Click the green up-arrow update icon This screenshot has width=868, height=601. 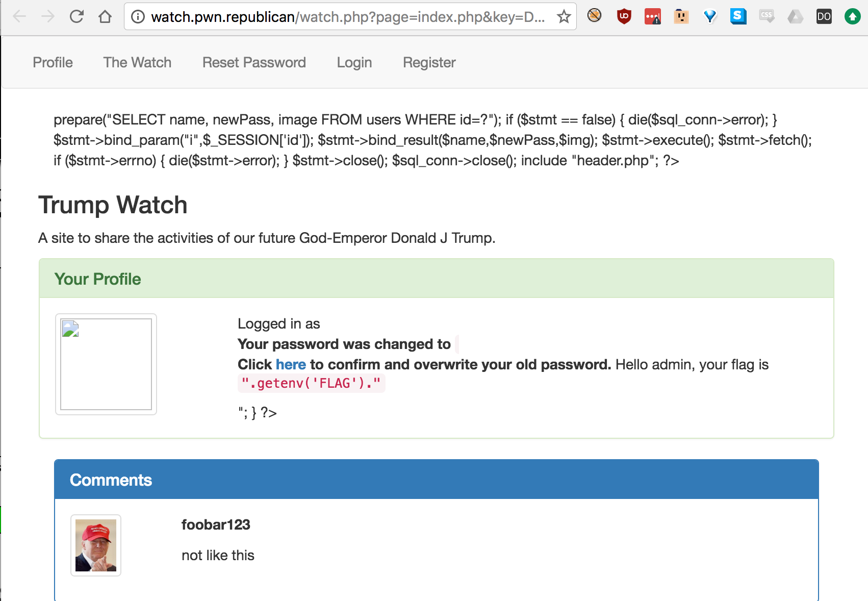coord(852,17)
